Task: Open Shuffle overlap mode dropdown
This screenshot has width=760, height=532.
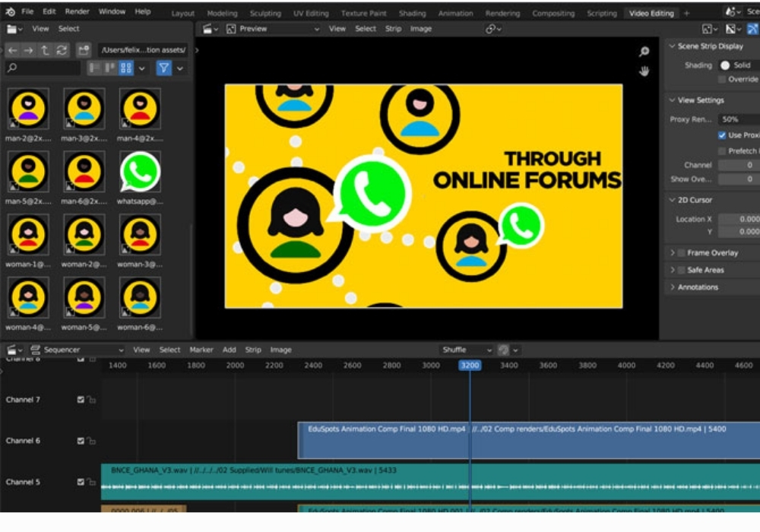Action: [467, 350]
